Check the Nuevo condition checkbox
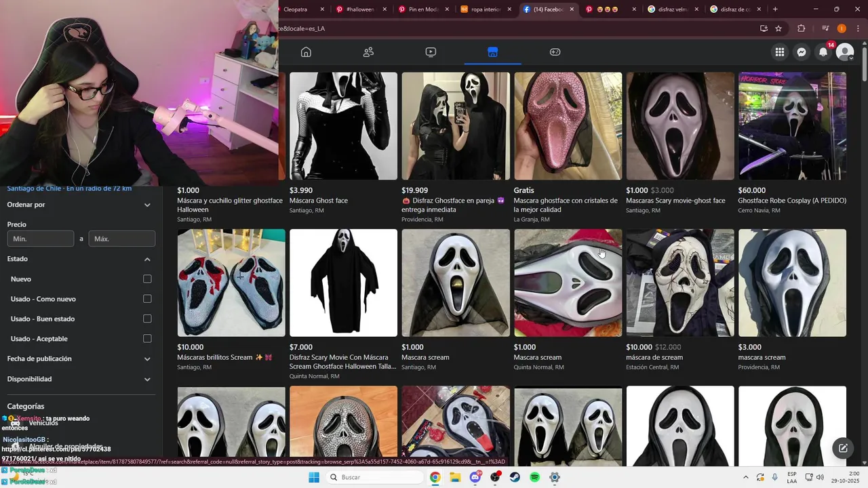Image resolution: width=868 pixels, height=488 pixels. tap(147, 279)
